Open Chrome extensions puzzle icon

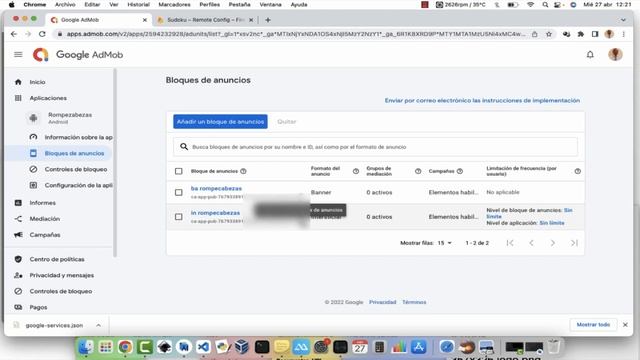point(580,34)
